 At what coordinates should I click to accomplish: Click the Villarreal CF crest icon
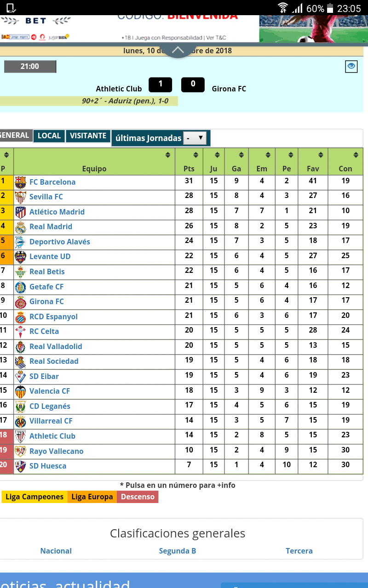click(21, 421)
